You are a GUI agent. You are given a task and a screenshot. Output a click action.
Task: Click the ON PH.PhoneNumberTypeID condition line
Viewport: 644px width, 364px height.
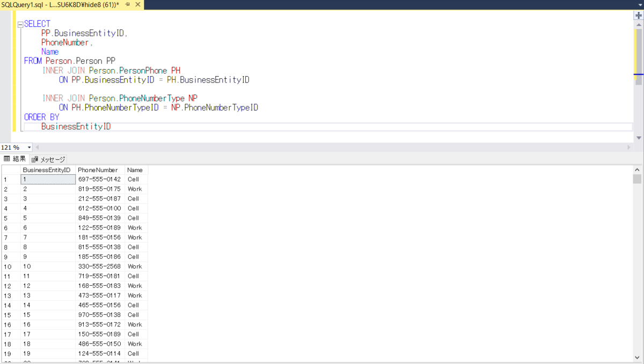[x=158, y=108]
